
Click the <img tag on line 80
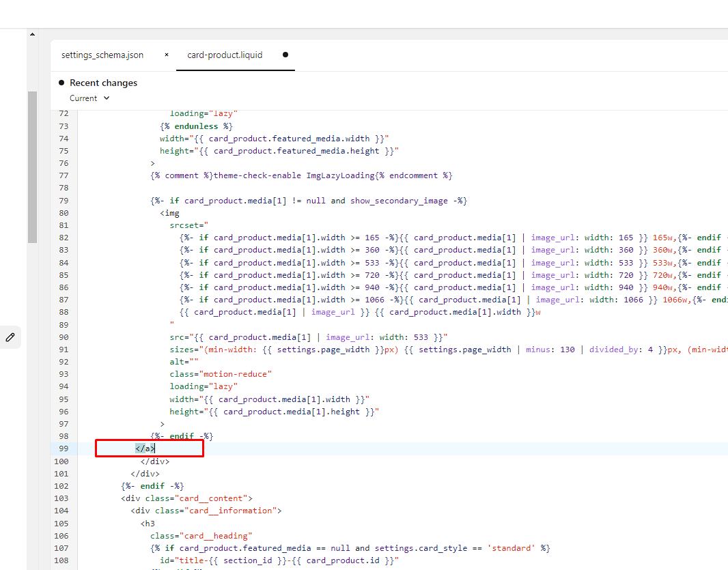point(169,213)
